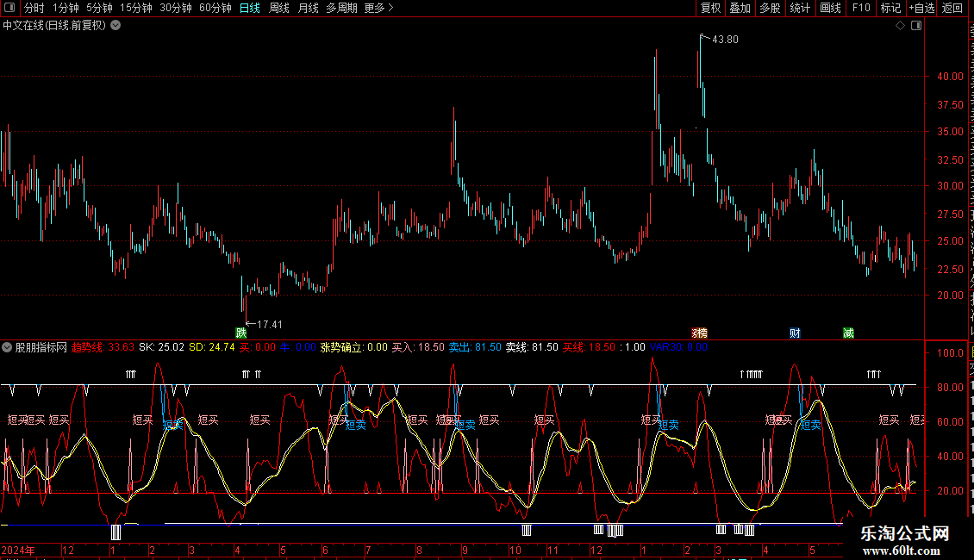This screenshot has height=560, width=974.
Task: Click the 40.00 price axis label
Action: coord(951,77)
